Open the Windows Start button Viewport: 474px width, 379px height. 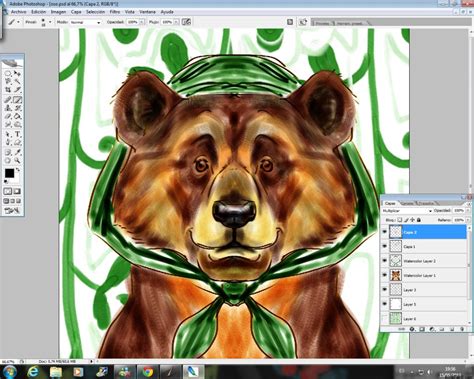(9, 372)
